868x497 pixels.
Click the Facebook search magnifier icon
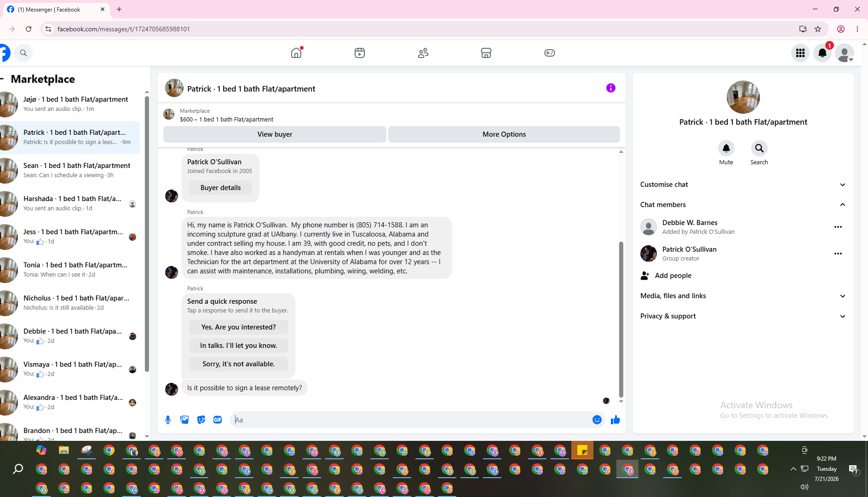[23, 53]
